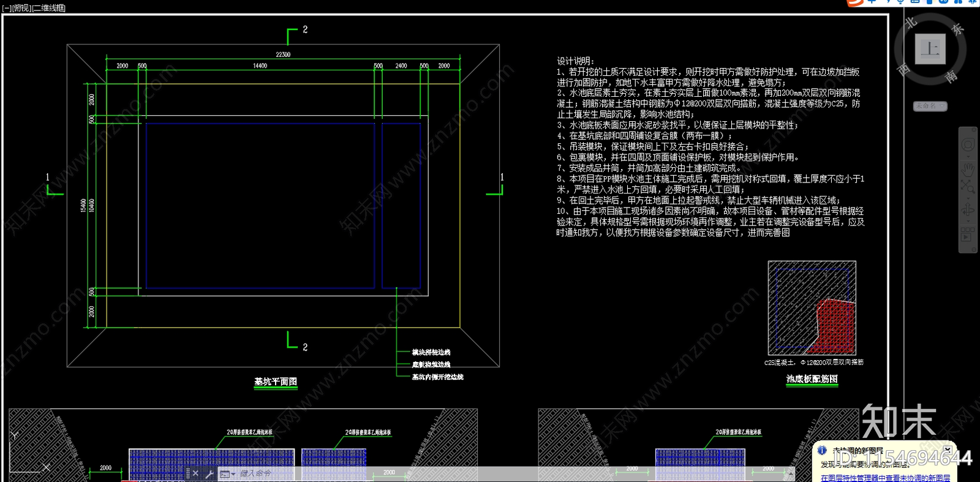Click the viewport minus [-] control
This screenshot has width=980, height=482.
[7, 8]
